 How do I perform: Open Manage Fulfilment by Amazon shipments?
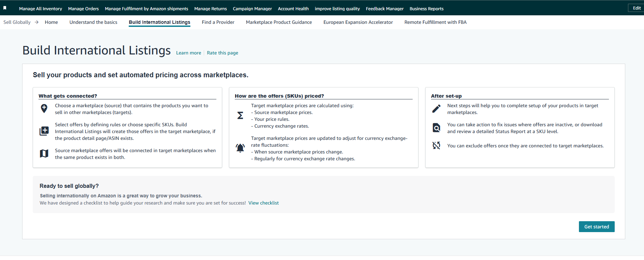click(x=147, y=9)
